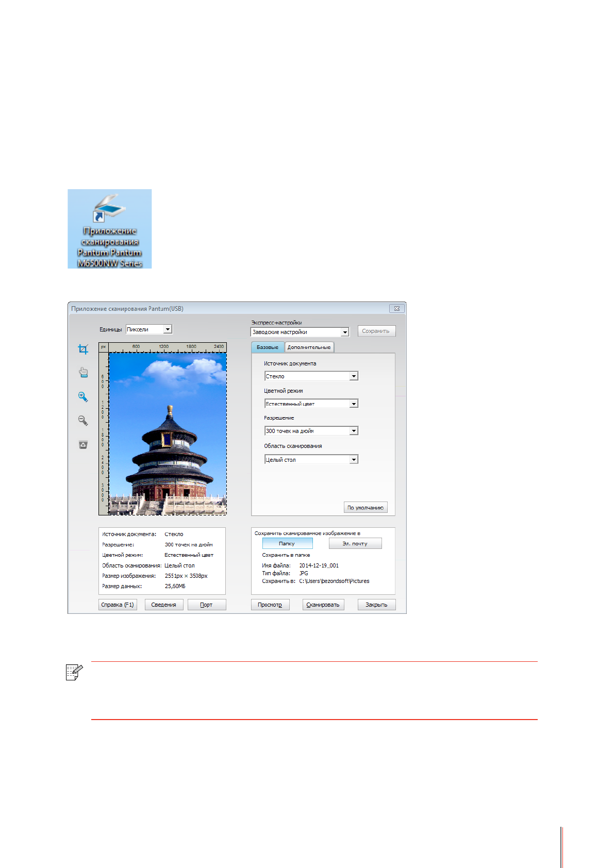Open Pantum scanning app desktop shortcut
Screen dimensions: 614x868
pos(109,228)
